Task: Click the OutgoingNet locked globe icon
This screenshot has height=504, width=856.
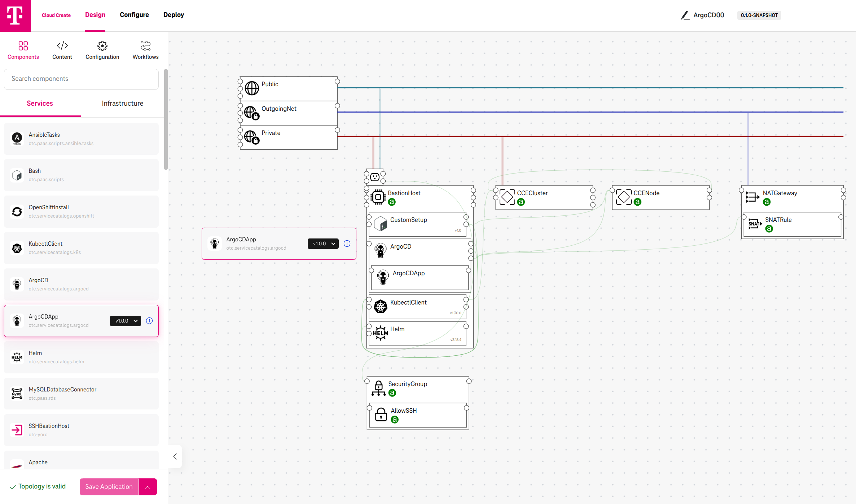Action: [x=252, y=113]
